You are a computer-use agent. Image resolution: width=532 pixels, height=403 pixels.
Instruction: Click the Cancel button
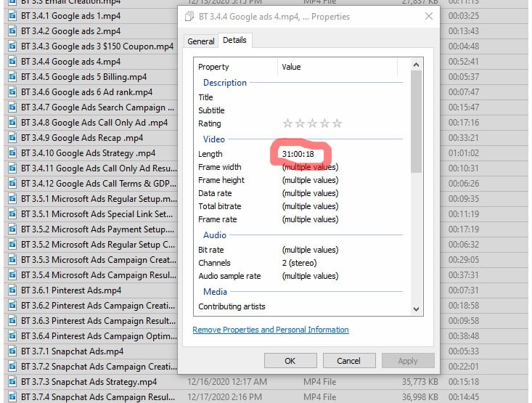348,361
